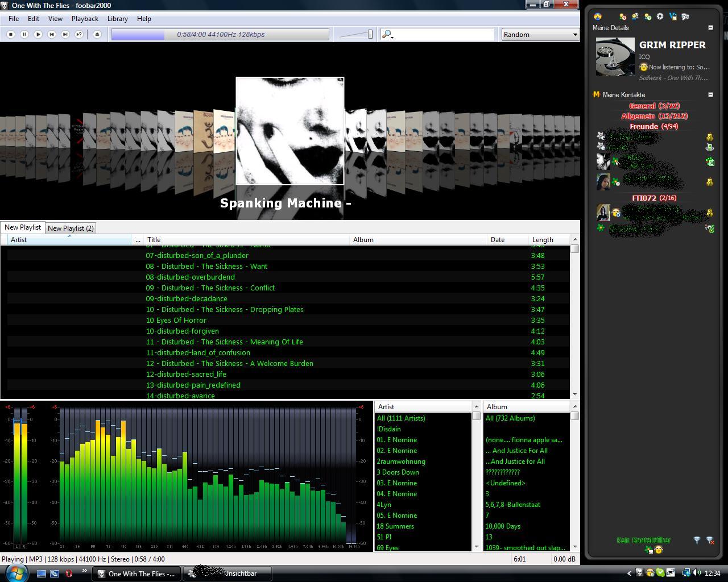728x582 pixels.
Task: Collapse the FTI072 (2/16) contact group
Action: coord(654,198)
